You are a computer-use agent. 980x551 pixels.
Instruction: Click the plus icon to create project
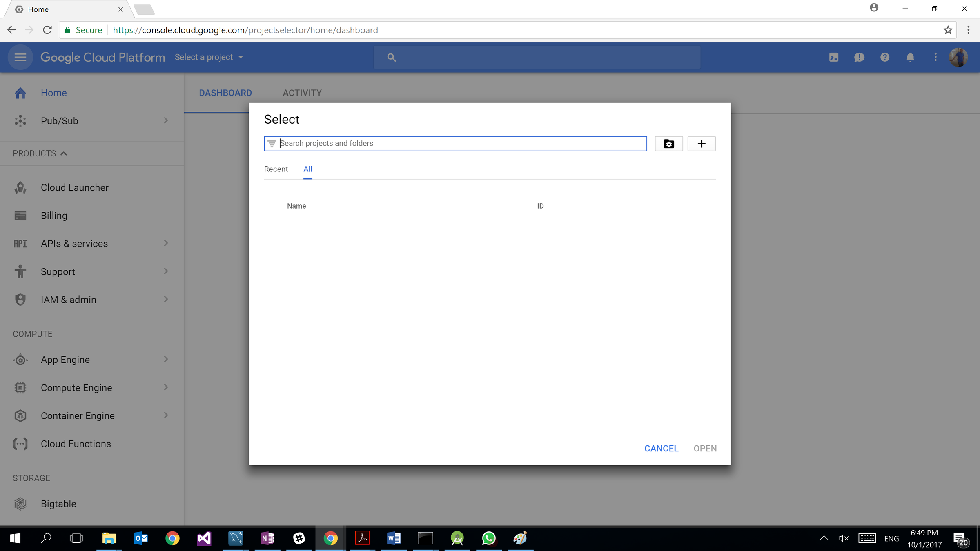[701, 144]
